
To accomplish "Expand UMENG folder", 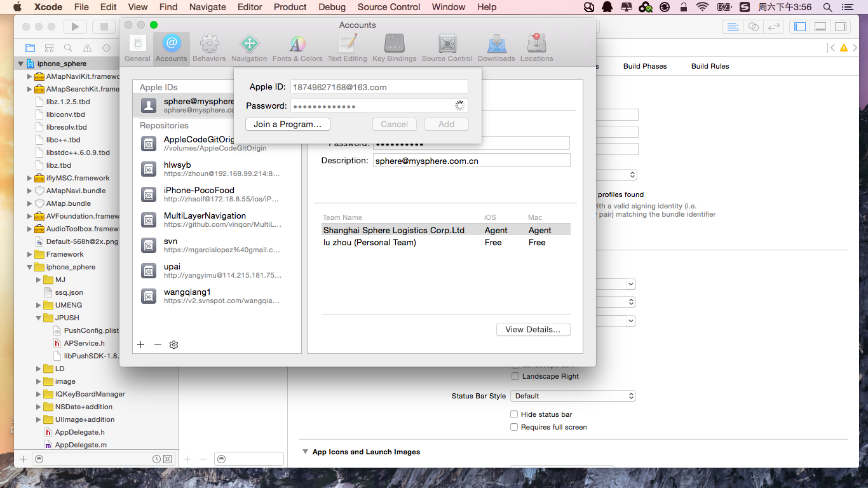I will click(38, 305).
